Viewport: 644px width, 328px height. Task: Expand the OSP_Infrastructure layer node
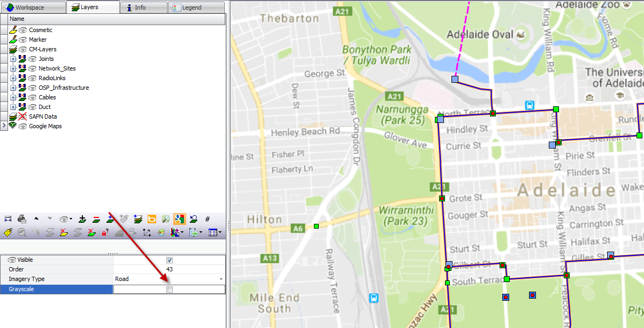tap(13, 88)
